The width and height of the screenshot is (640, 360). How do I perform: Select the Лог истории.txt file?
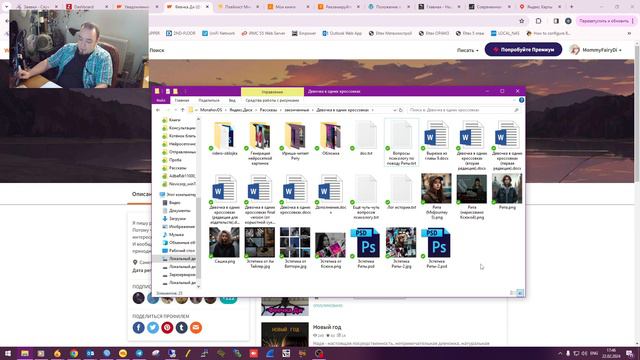pos(401,192)
